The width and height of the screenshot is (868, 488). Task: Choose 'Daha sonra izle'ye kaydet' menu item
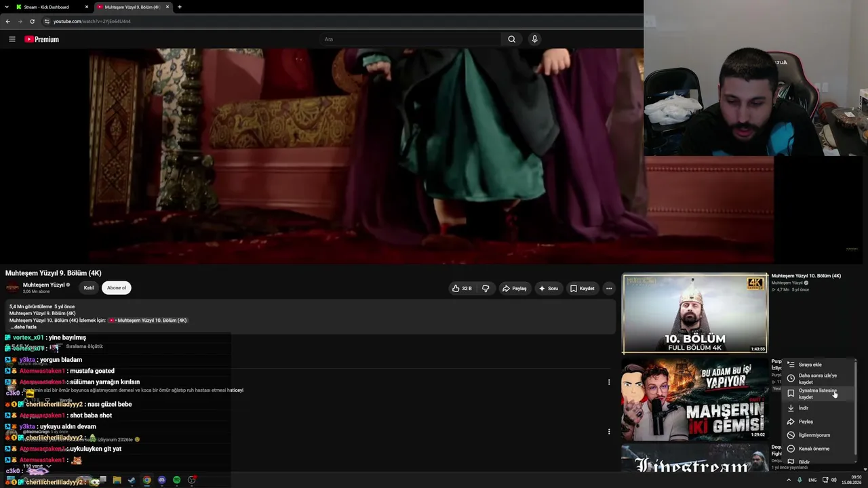pyautogui.click(x=818, y=379)
